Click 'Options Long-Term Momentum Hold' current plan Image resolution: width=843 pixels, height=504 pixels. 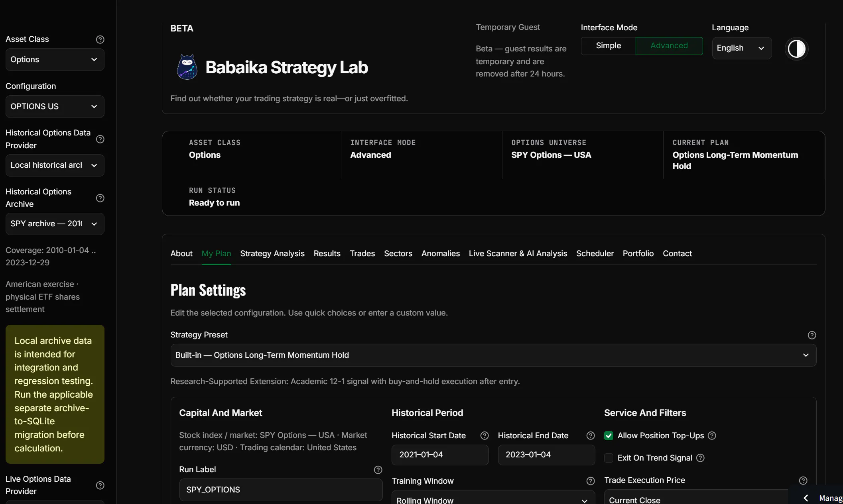coord(735,161)
